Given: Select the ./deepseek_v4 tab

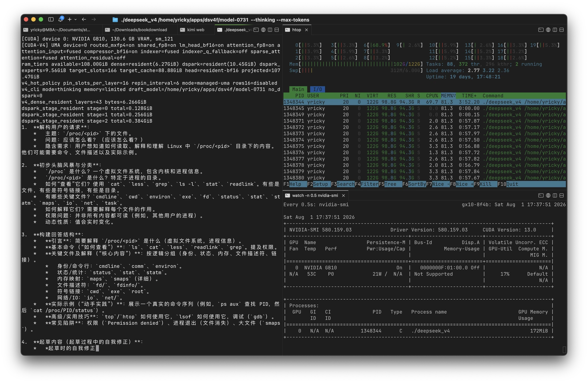Looking at the screenshot, I should click(238, 30).
